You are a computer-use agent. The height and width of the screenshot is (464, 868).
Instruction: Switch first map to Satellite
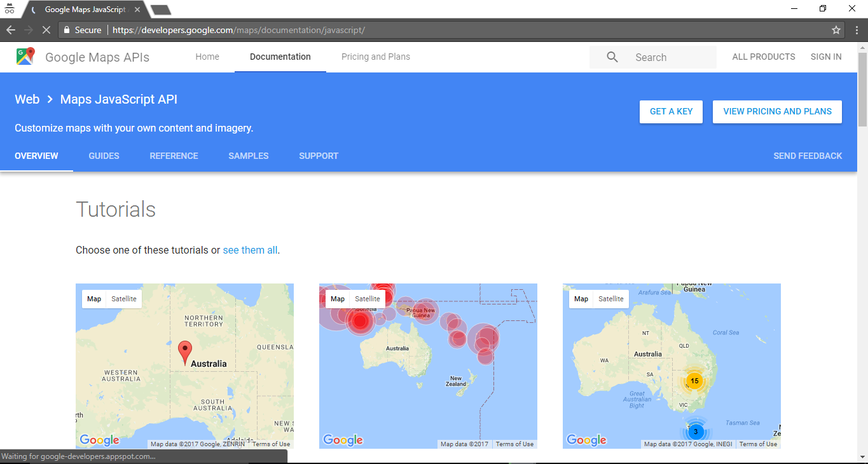coord(124,299)
